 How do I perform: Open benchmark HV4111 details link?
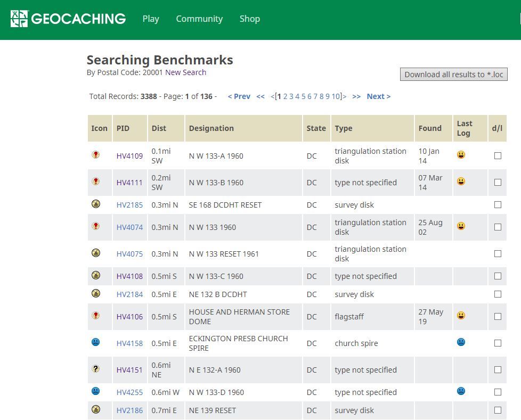[x=129, y=183]
